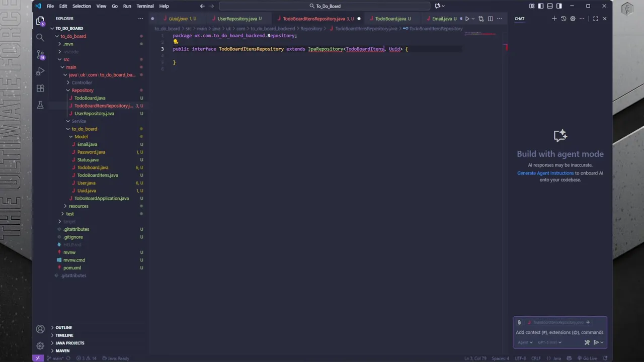Toggle the secondary side bar layout button

pos(559,6)
